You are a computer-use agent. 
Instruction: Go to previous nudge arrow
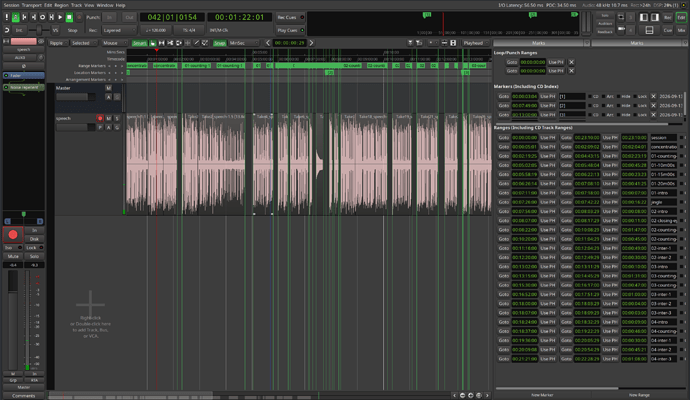tap(268, 43)
